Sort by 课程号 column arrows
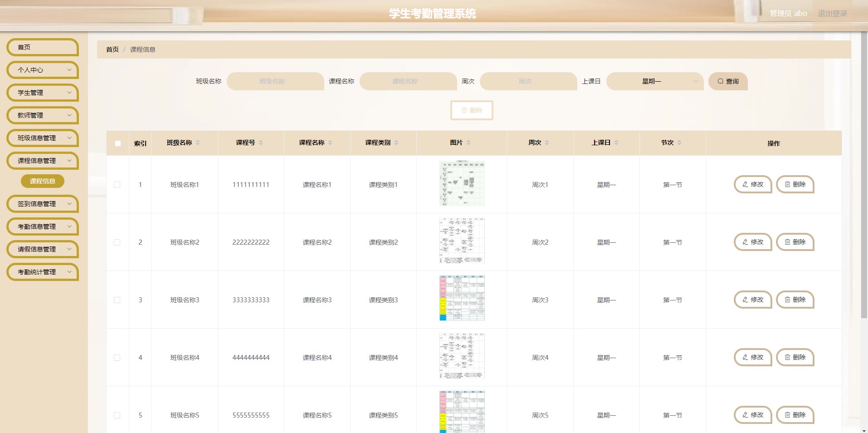The height and width of the screenshot is (433, 868). pos(261,143)
